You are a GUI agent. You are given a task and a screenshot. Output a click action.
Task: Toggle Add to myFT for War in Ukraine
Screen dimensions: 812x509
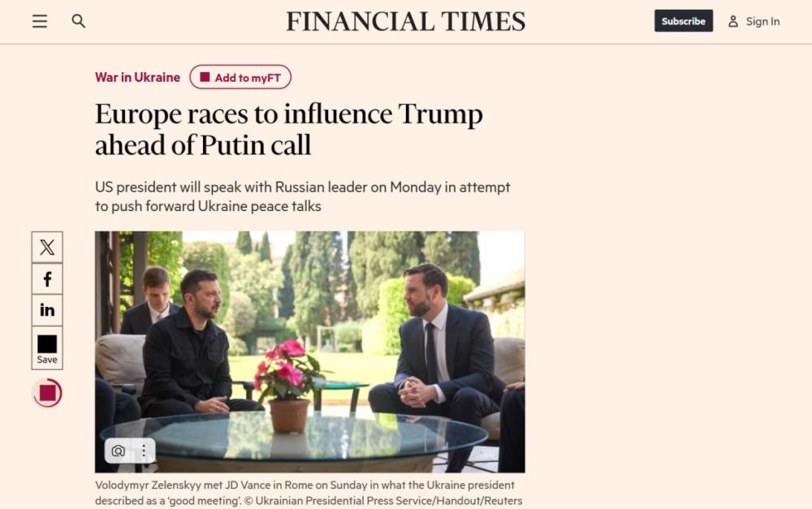pyautogui.click(x=240, y=76)
